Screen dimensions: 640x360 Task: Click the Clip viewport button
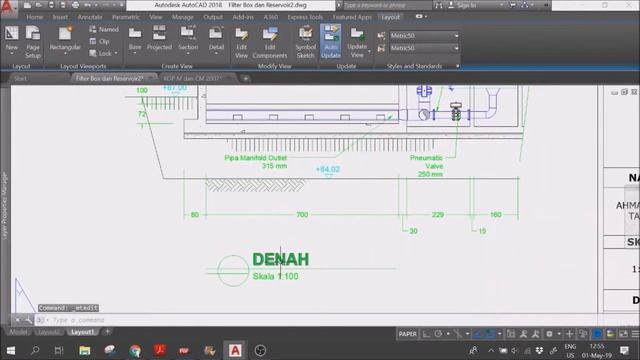click(x=100, y=41)
